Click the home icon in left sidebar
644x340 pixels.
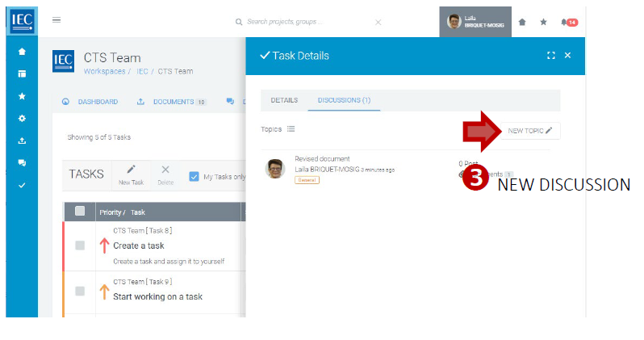click(x=22, y=52)
